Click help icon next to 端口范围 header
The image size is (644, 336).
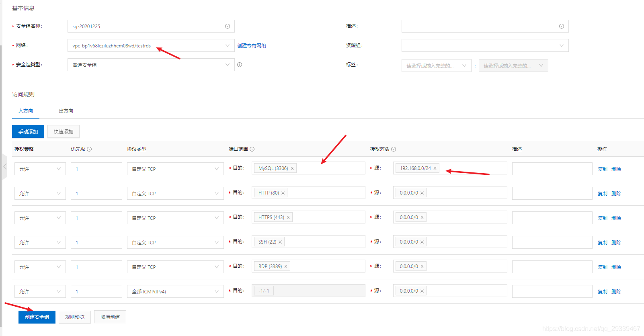coord(252,149)
